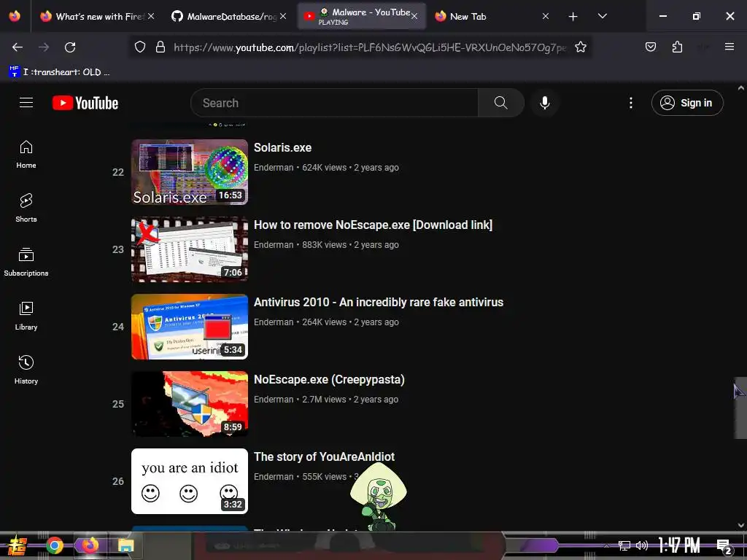This screenshot has height=560, width=747.
Task: Close the New Tab tab
Action: pyautogui.click(x=546, y=16)
